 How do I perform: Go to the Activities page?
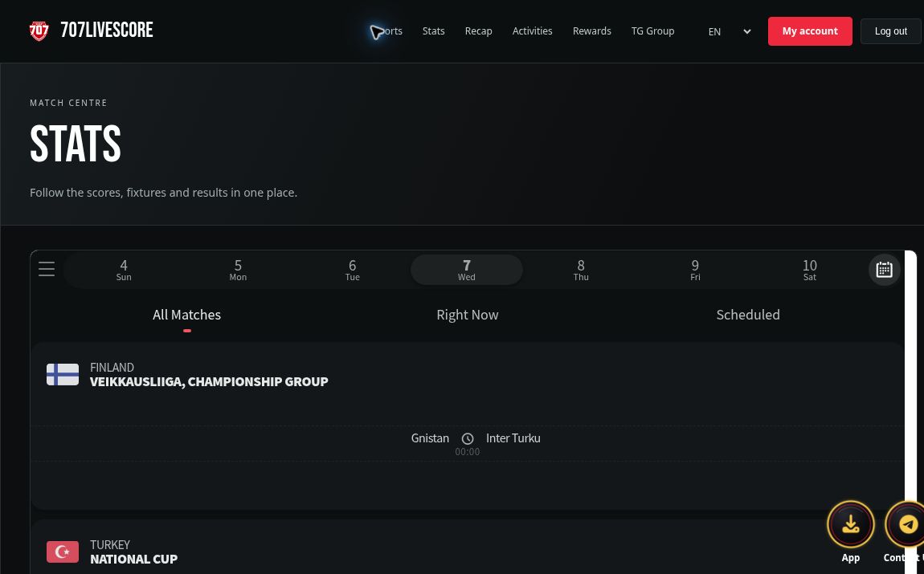532,31
